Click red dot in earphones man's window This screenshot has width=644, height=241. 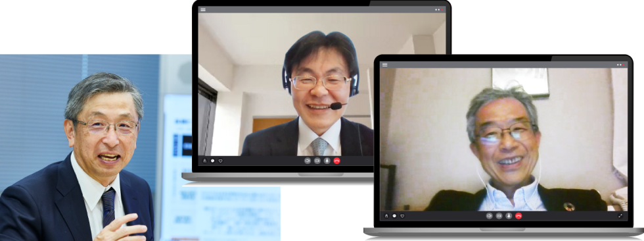click(624, 65)
